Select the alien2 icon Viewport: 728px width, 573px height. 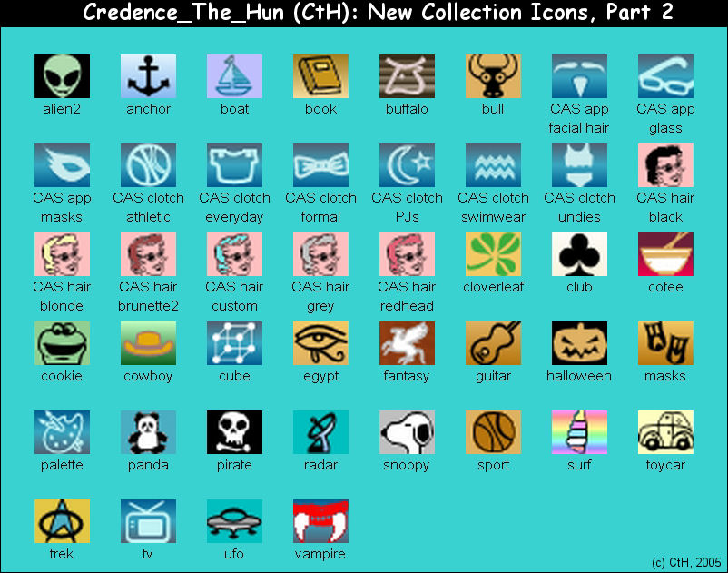tap(62, 75)
